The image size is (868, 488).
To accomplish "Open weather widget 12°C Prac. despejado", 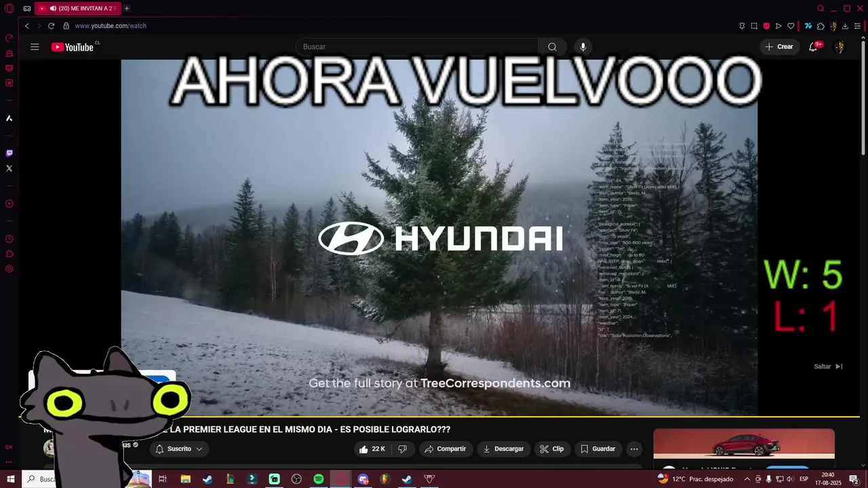I will click(696, 479).
